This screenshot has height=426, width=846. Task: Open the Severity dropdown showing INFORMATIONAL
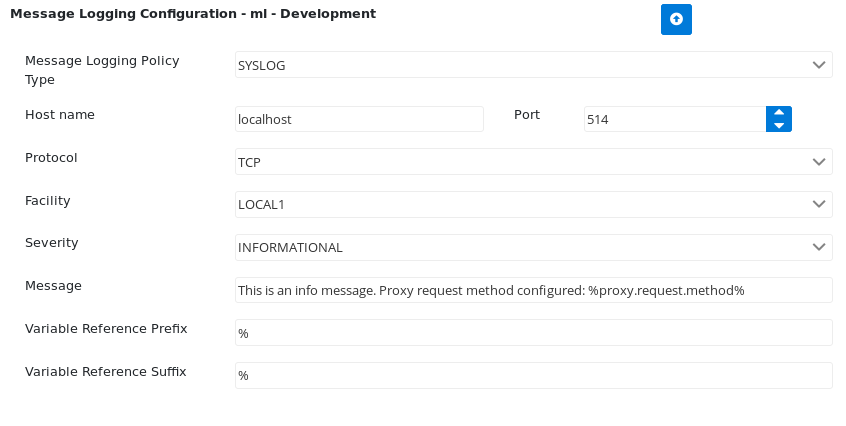pos(534,248)
